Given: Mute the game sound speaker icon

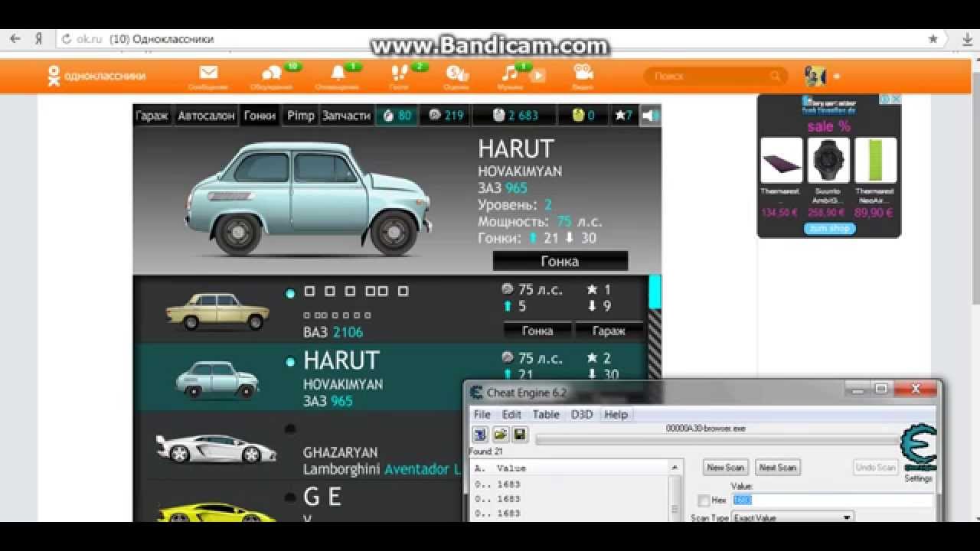Looking at the screenshot, I should [650, 116].
